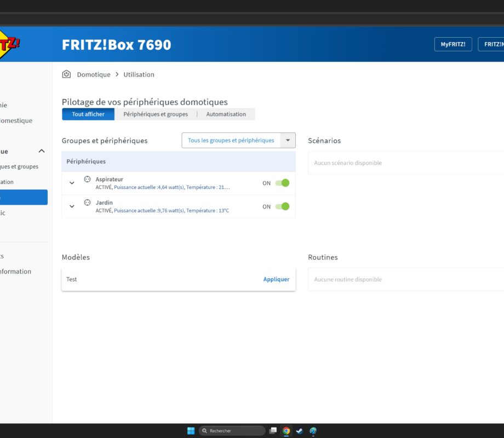Click the Jardin plug socket icon

(x=87, y=203)
